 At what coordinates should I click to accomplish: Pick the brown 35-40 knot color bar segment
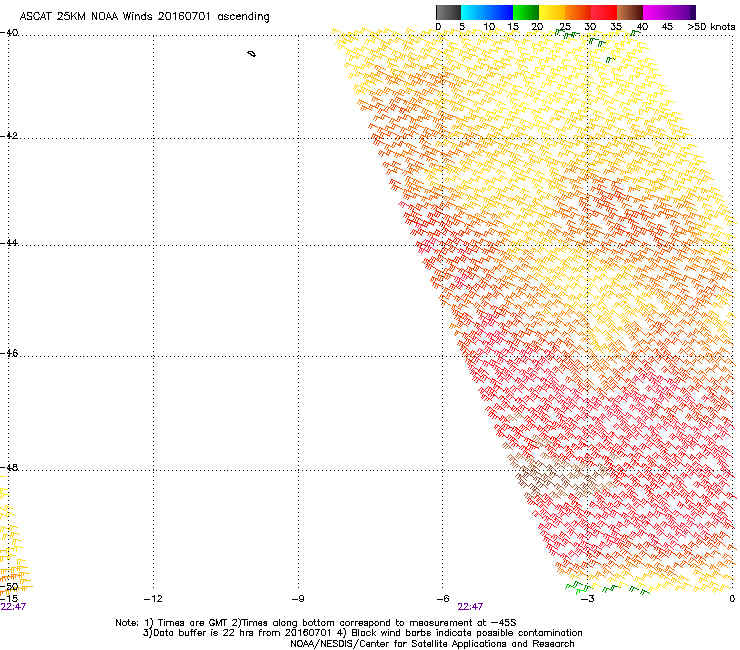(630, 12)
